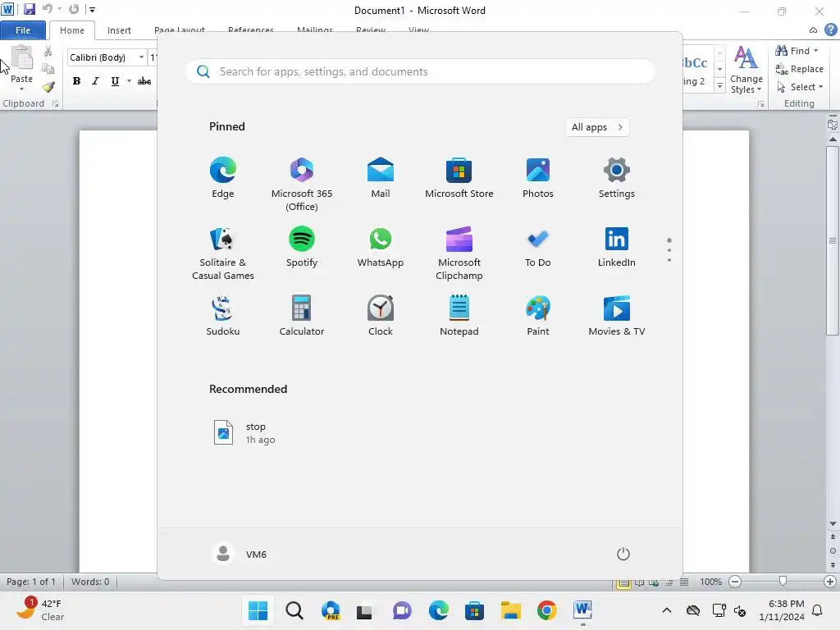
Task: Open Settings from Start menu
Action: click(x=617, y=178)
